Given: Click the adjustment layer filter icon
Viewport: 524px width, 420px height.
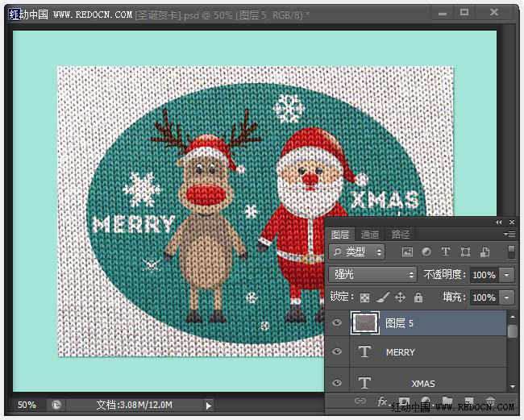Looking at the screenshot, I should 426,252.
